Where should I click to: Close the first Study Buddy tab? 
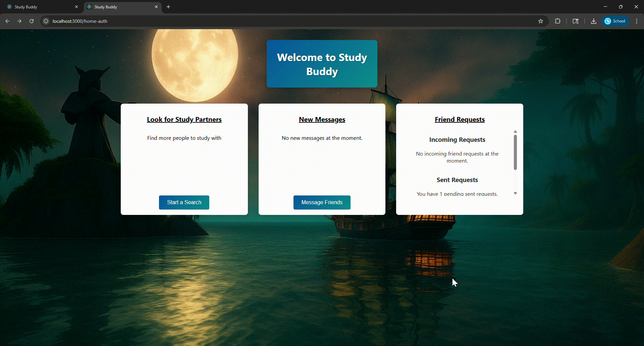click(76, 7)
